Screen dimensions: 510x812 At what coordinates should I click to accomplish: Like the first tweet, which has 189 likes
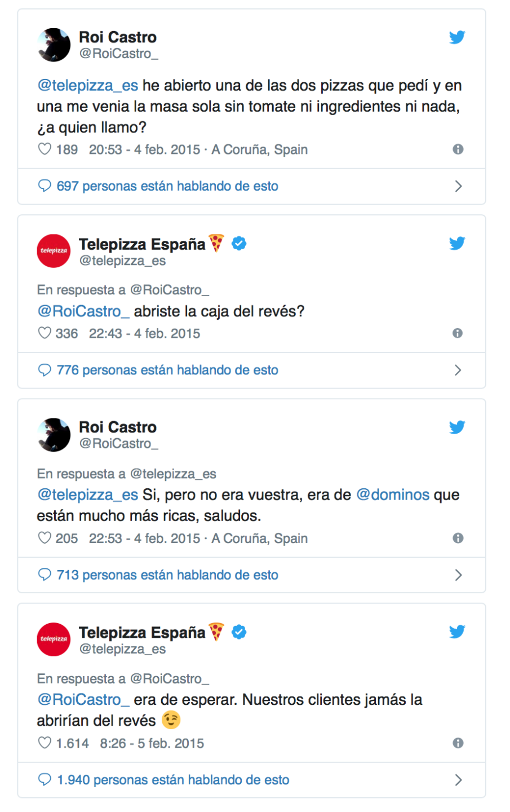tap(45, 149)
